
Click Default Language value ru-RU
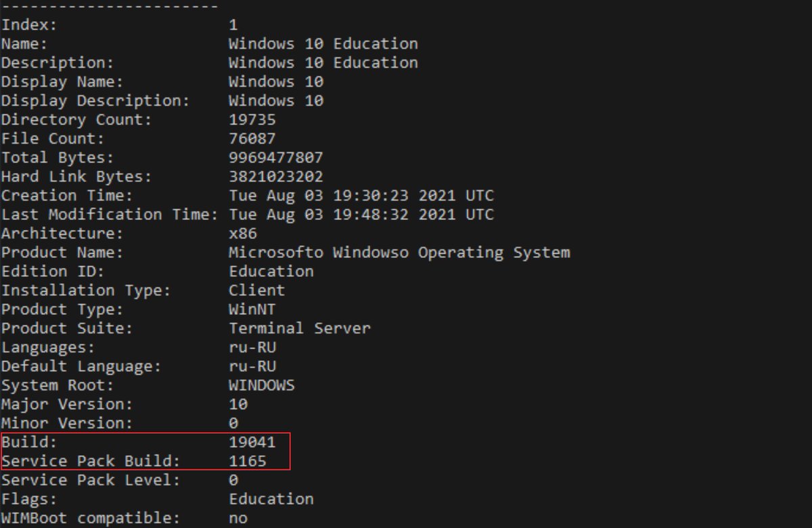pos(252,366)
